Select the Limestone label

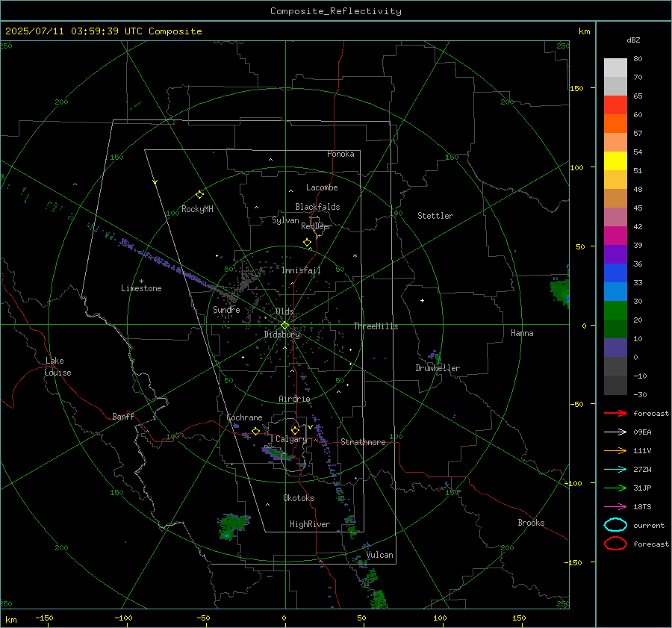click(x=141, y=288)
